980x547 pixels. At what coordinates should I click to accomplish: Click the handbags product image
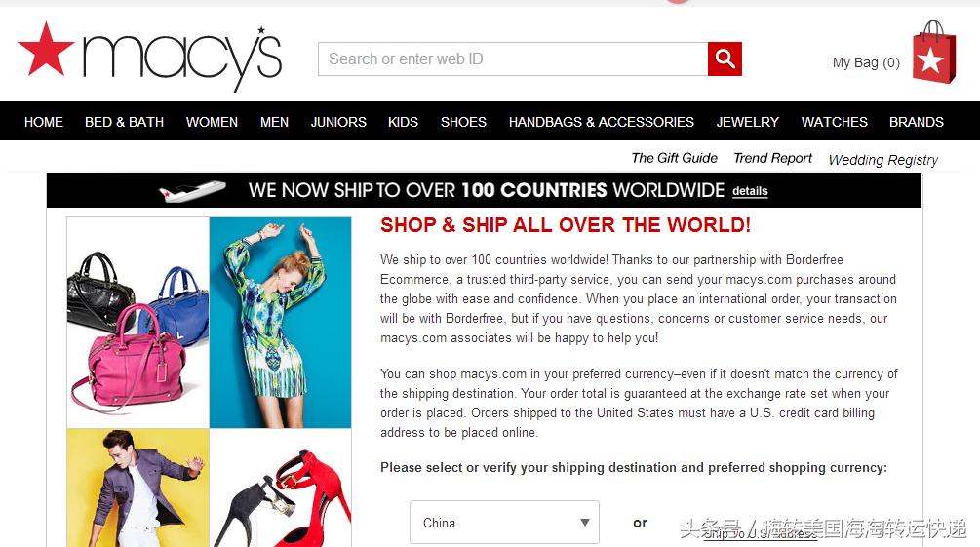pos(138,323)
